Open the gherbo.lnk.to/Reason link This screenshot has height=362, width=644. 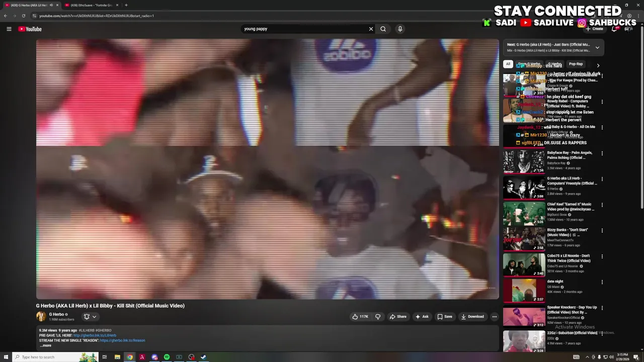tap(122, 340)
